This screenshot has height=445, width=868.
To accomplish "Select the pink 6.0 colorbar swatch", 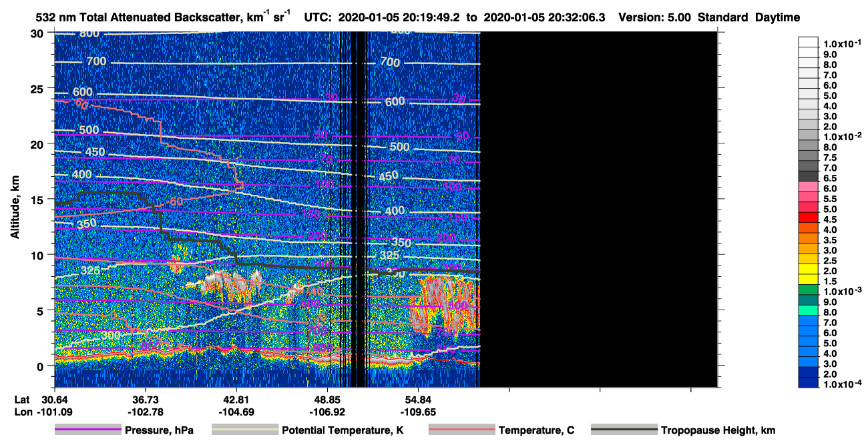I will point(808,187).
